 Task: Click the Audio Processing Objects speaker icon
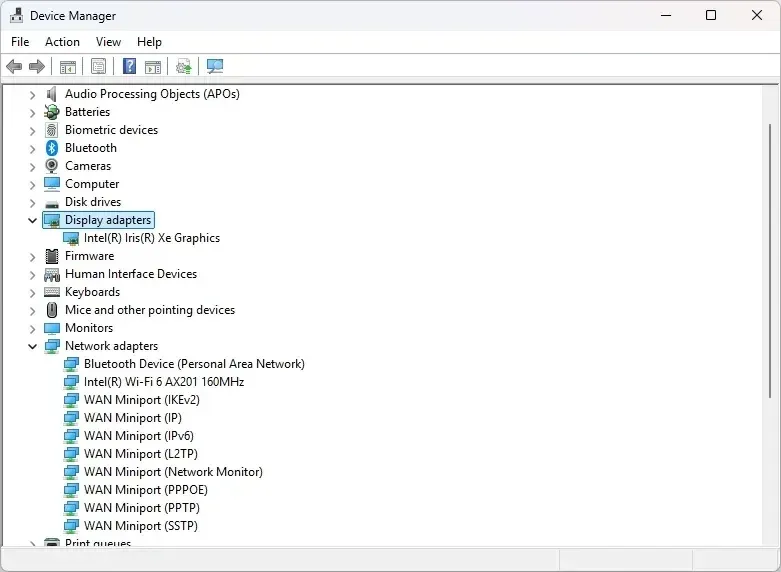click(x=52, y=94)
